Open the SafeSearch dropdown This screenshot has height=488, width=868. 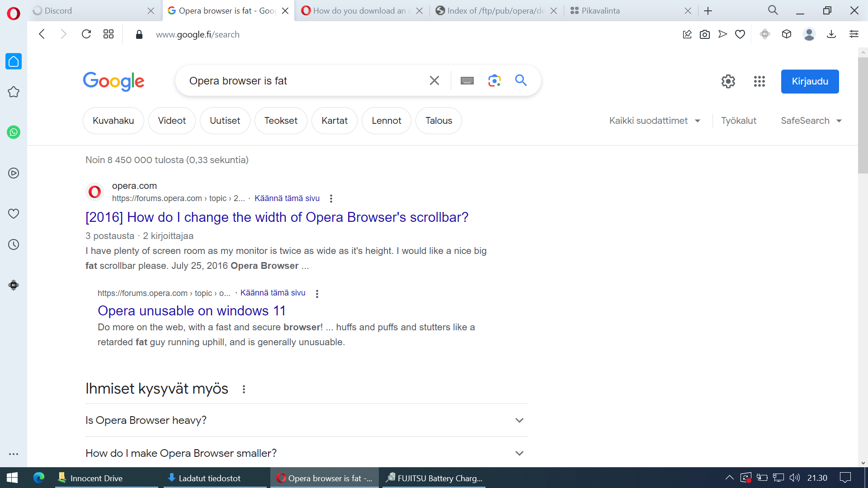pyautogui.click(x=811, y=121)
